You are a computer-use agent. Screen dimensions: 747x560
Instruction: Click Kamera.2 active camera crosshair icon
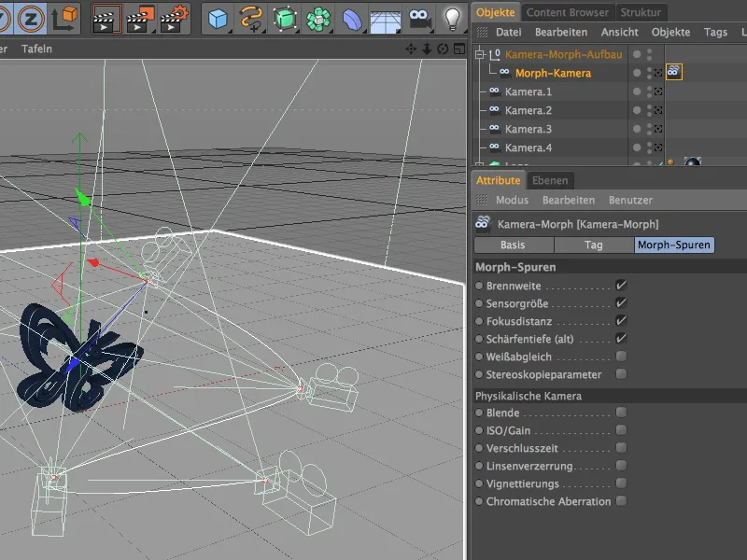(658, 110)
